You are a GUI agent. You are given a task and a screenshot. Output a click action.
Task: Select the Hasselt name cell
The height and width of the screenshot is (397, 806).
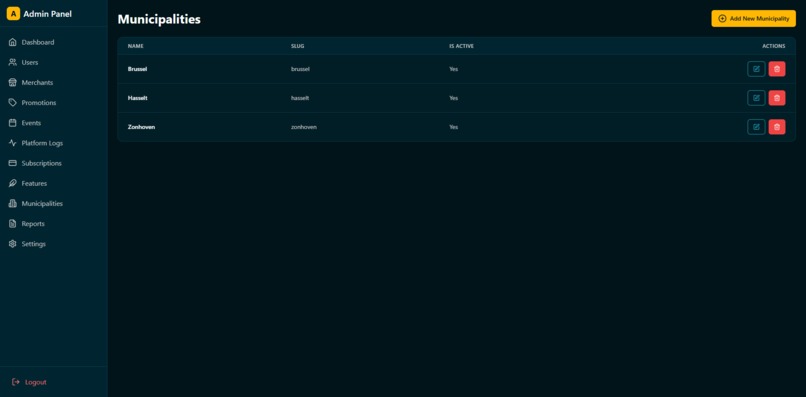(137, 98)
